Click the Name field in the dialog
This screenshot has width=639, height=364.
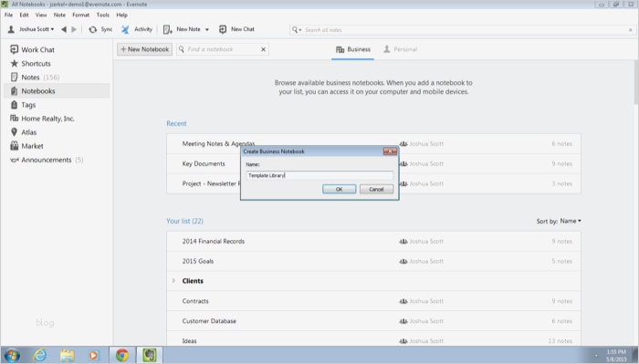click(x=319, y=175)
